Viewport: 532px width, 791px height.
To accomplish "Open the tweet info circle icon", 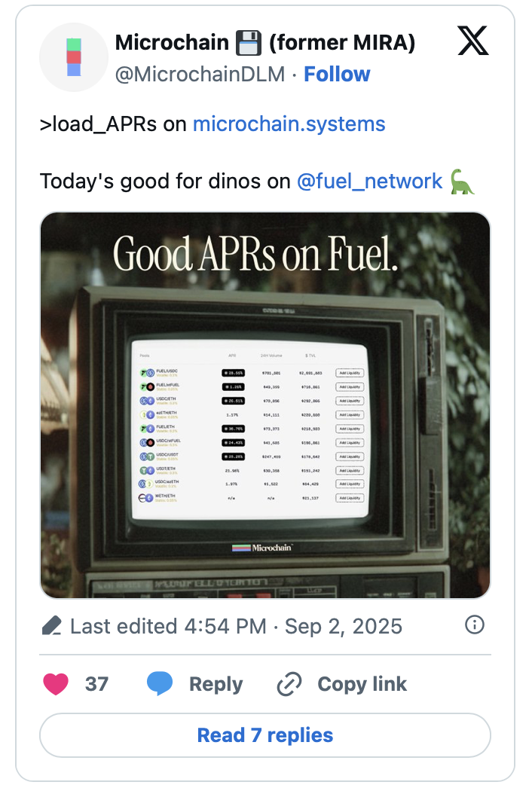I will (475, 625).
